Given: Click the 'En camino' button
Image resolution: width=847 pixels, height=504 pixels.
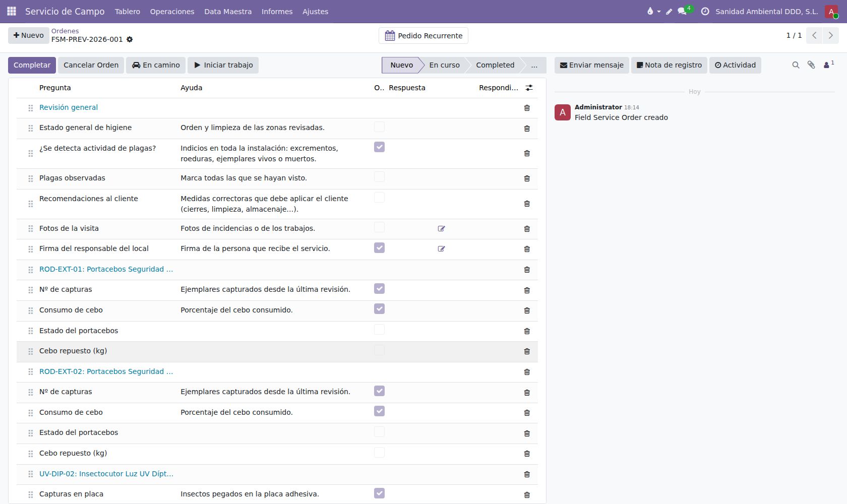Looking at the screenshot, I should coord(156,65).
